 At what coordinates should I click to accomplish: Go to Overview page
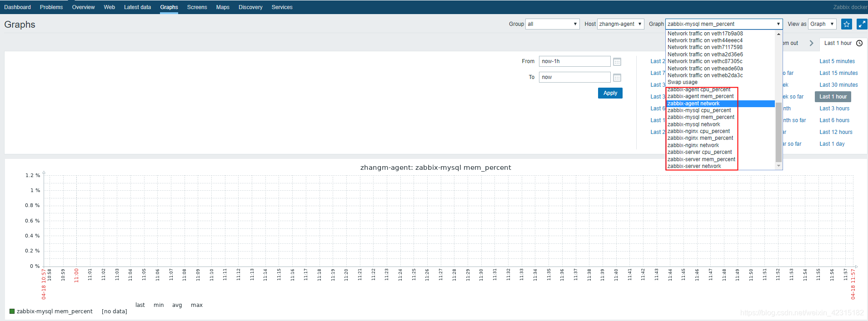[83, 7]
